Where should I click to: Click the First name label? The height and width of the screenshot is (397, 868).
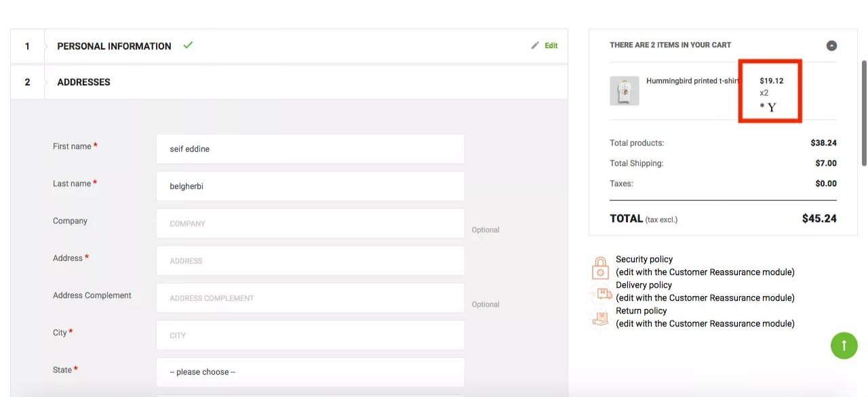72,146
